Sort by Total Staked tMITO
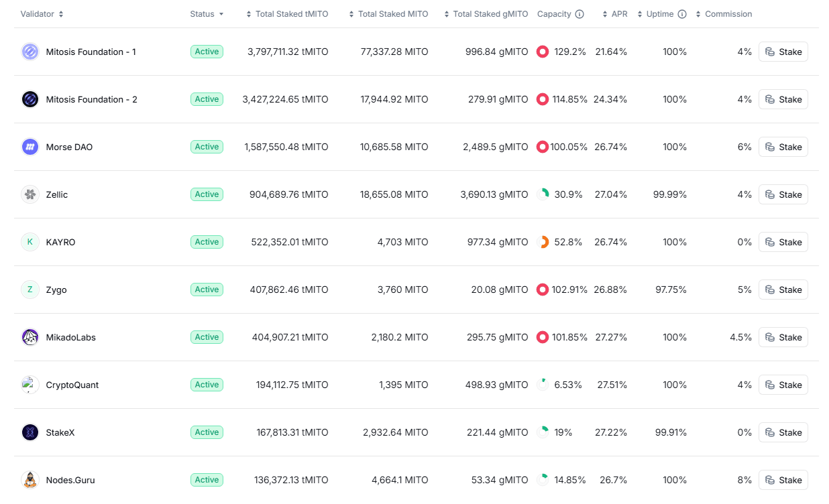The image size is (829, 504). coord(286,14)
